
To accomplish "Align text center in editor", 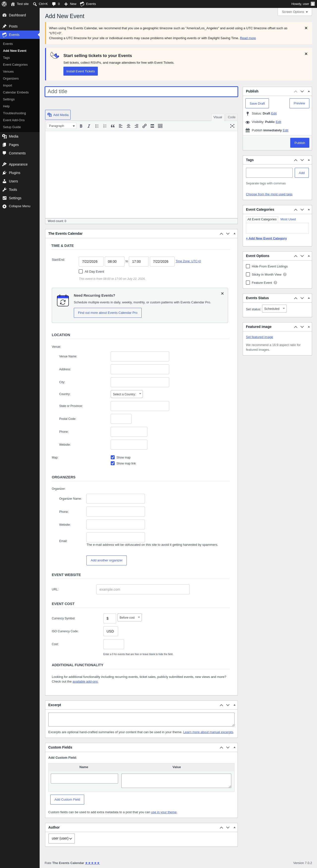I will (129, 126).
